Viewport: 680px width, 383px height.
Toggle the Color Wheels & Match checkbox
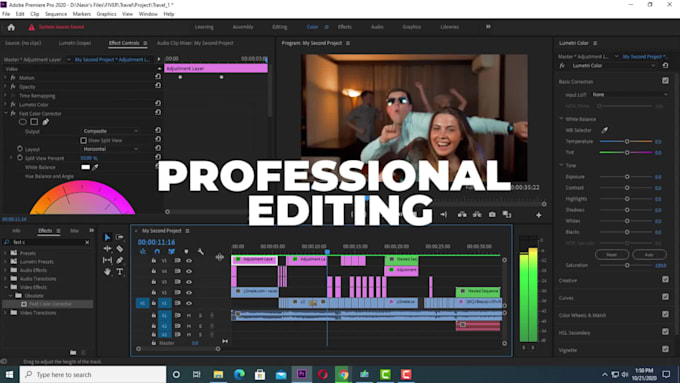665,314
